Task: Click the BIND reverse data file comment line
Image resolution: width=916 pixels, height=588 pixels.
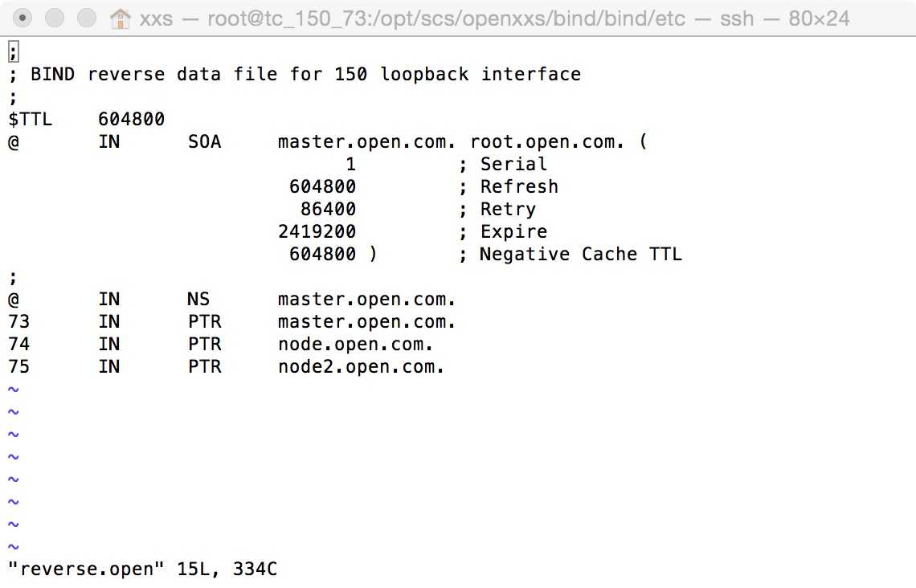Action: point(305,75)
